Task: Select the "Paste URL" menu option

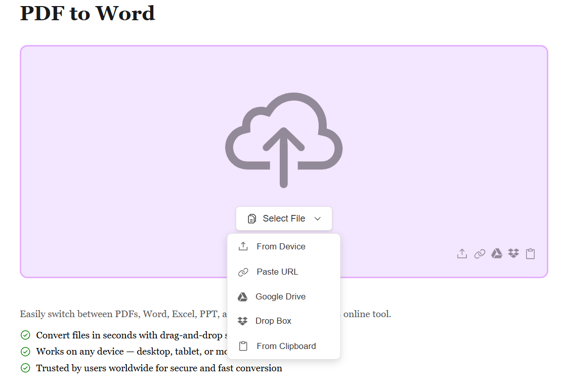Action: [277, 272]
